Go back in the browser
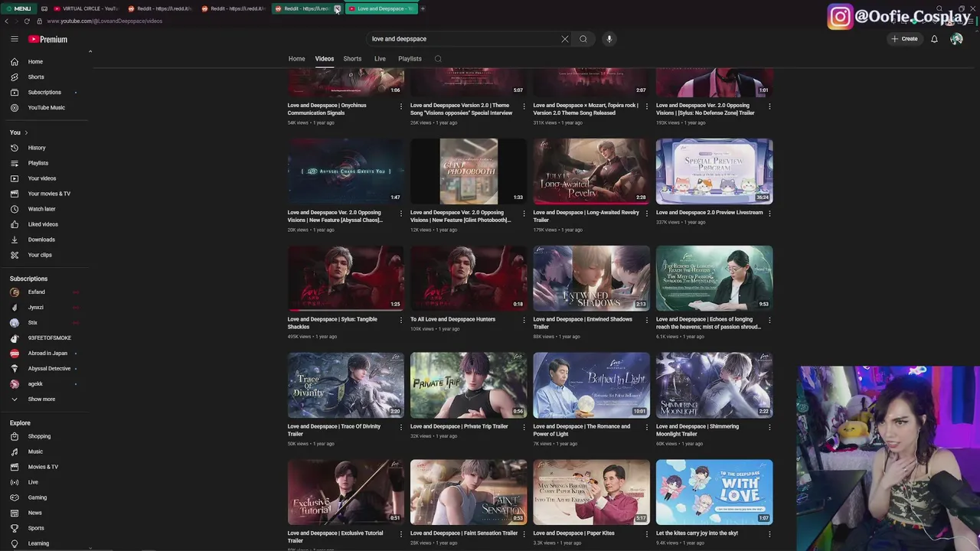980x551 pixels. coord(7,21)
